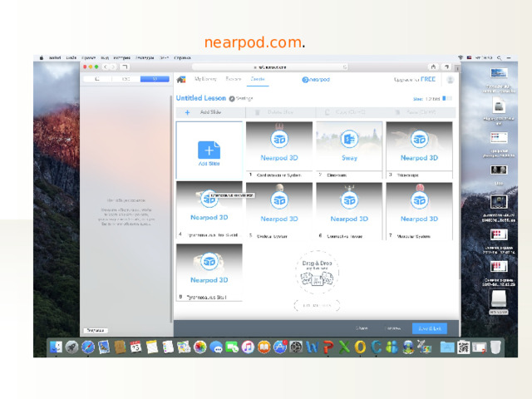Click the button at sidebar bottom
Image resolution: width=532 pixels, height=399 pixels.
tap(96, 330)
